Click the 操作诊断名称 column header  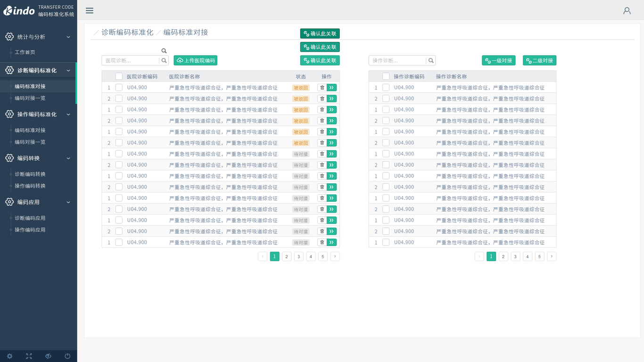pos(451,76)
